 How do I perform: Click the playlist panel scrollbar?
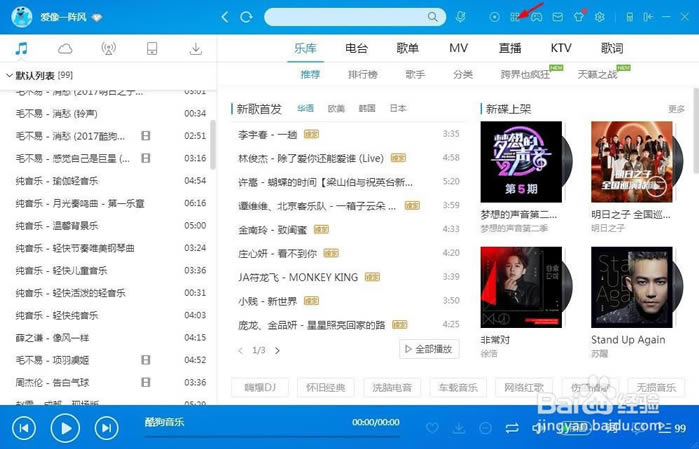point(213,145)
